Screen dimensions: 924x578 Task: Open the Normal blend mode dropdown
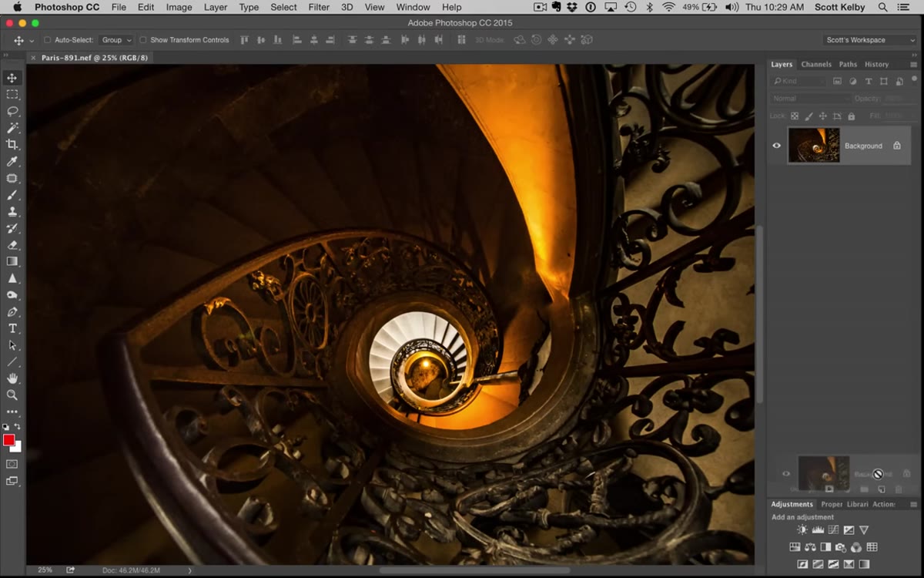point(811,99)
